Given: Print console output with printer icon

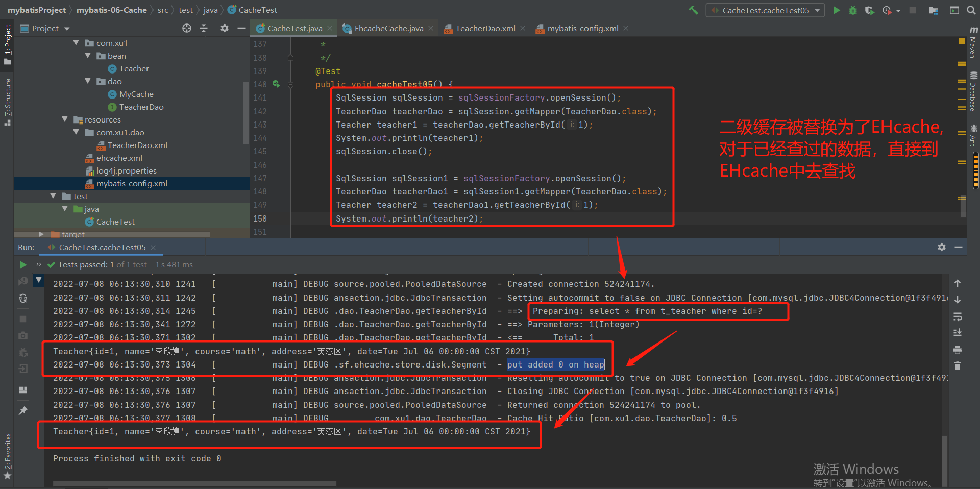Looking at the screenshot, I should [x=958, y=350].
